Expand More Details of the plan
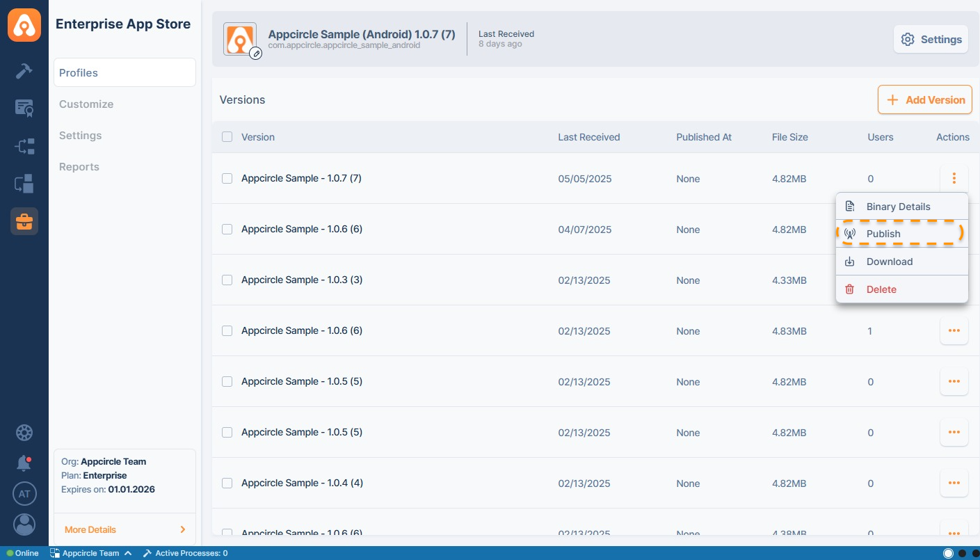This screenshot has height=560, width=980. tap(124, 529)
